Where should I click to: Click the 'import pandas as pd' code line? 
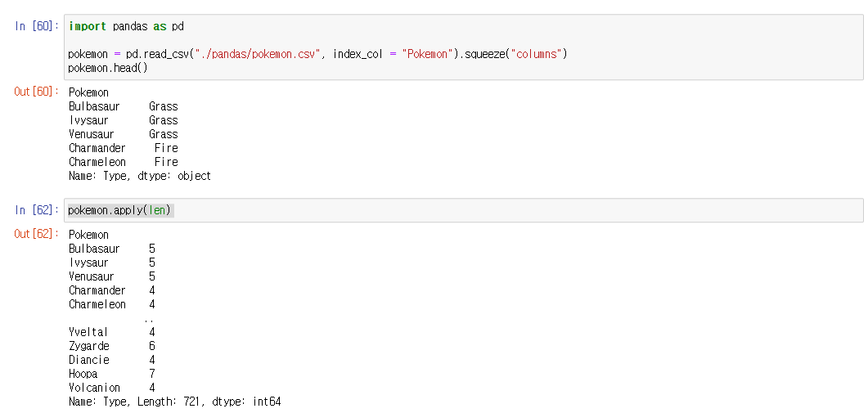point(126,26)
